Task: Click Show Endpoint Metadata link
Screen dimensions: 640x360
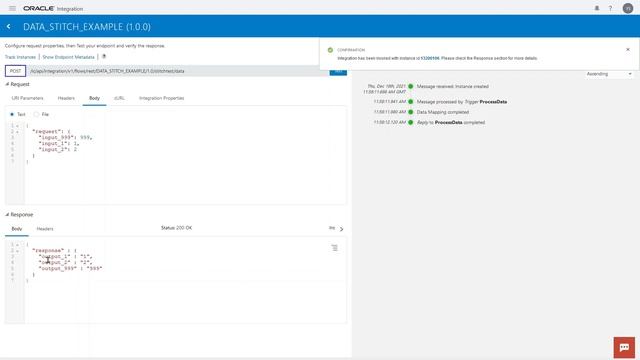Action: 68,57
